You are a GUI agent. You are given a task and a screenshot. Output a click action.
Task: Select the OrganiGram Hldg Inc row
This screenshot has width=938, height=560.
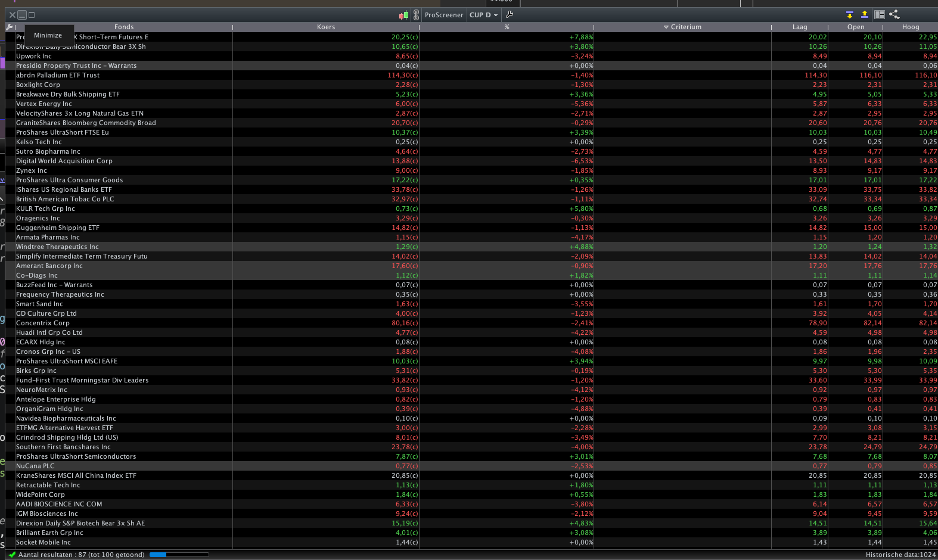pos(472,409)
